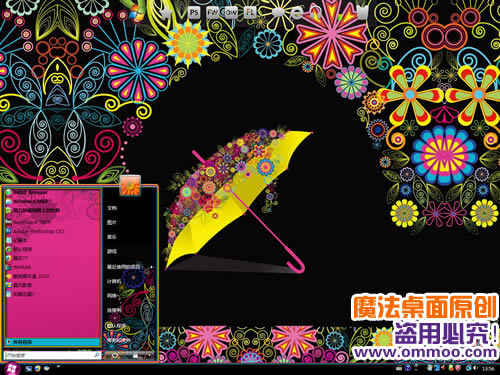Click the taskbar clock showing 13:56

click(488, 368)
